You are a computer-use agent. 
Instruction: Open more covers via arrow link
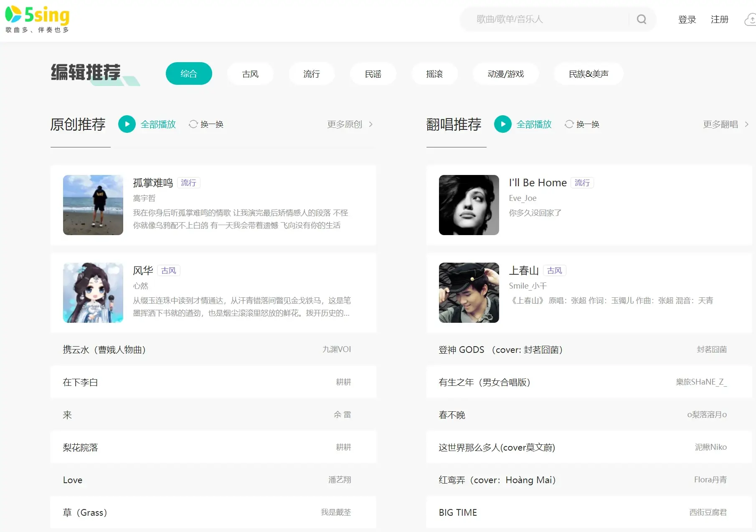click(x=726, y=124)
